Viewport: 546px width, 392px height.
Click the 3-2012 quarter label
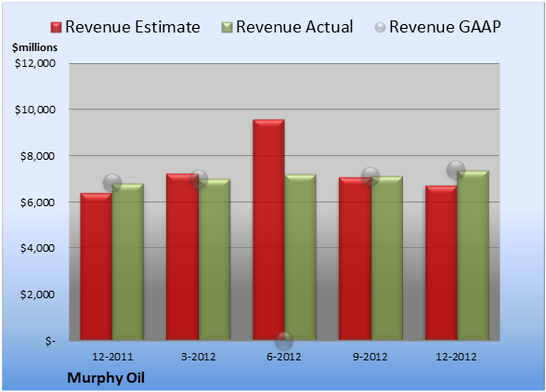pos(199,357)
